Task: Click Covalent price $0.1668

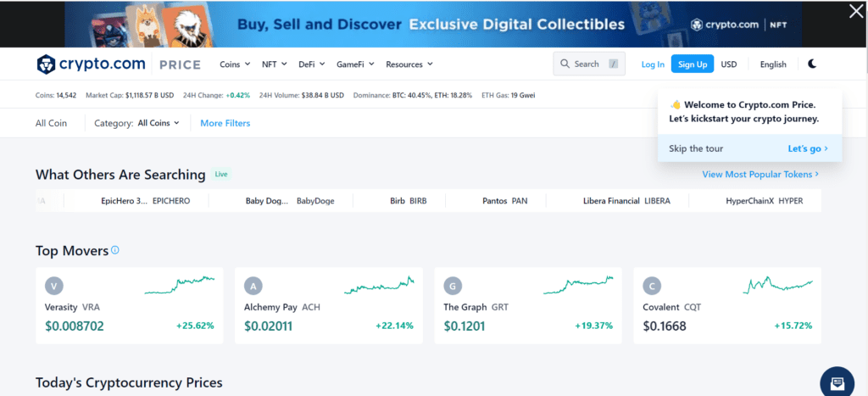Action: click(x=665, y=326)
